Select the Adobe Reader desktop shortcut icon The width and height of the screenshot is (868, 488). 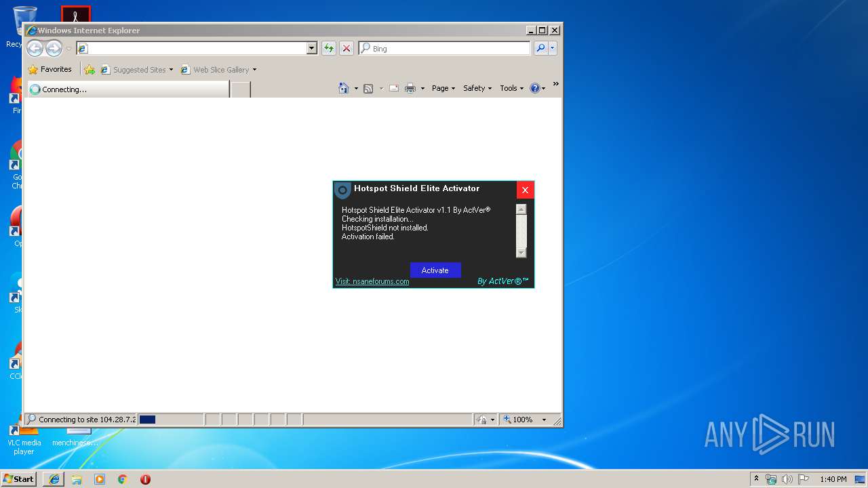tap(75, 14)
